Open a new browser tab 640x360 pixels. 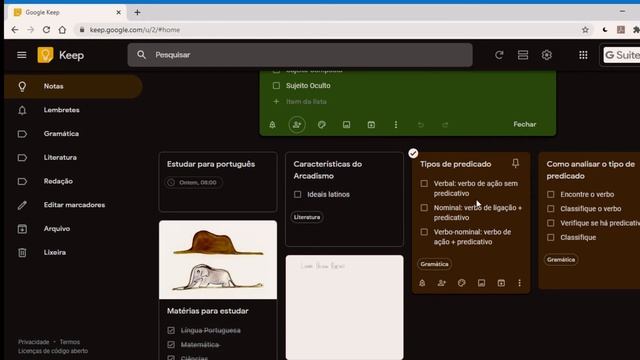click(137, 12)
